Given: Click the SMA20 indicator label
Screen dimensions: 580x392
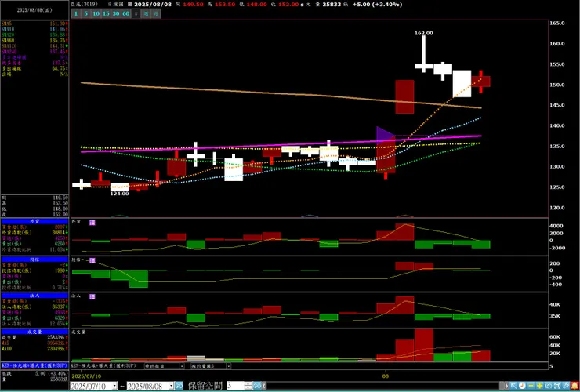Looking at the screenshot, I should [8, 34].
